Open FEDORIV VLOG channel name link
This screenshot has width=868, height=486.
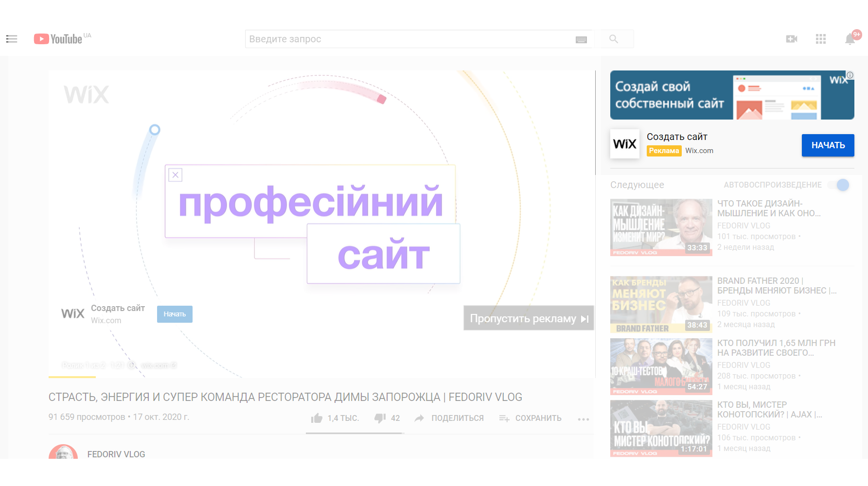point(116,454)
